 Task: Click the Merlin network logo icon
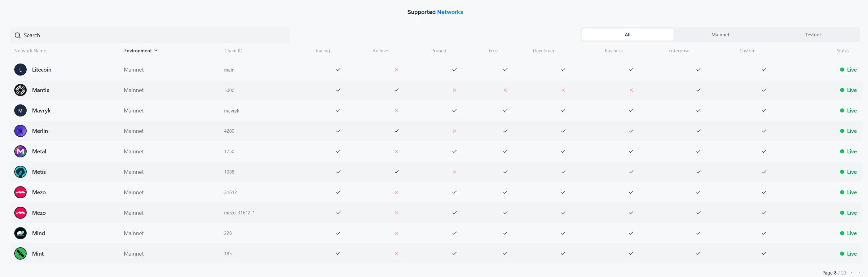20,131
